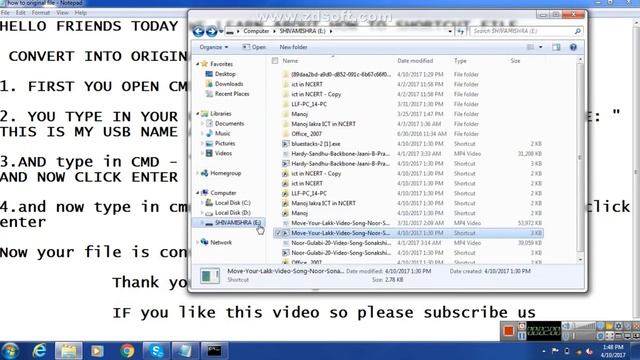This screenshot has width=640, height=360.
Task: Collapse the Favorites group
Action: pos(198,64)
